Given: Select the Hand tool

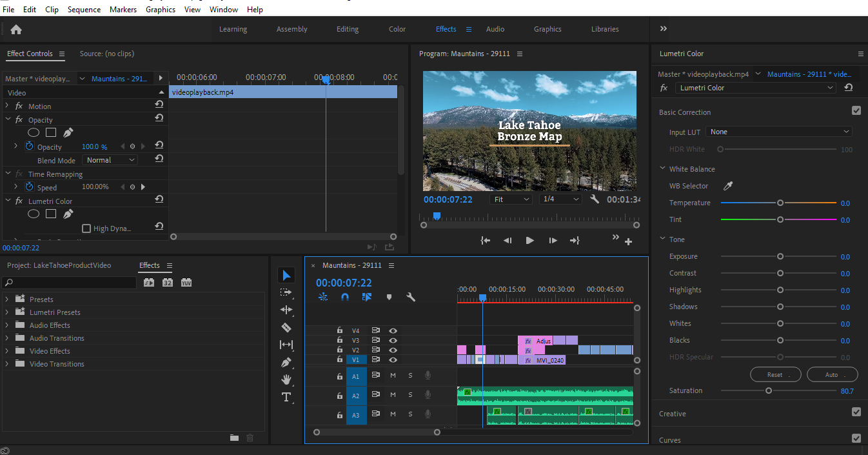Looking at the screenshot, I should 286,379.
